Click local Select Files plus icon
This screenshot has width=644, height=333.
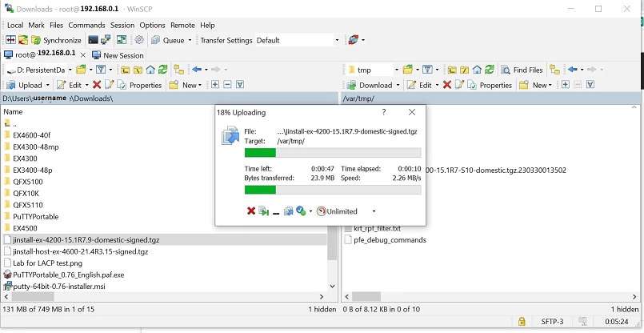215,85
